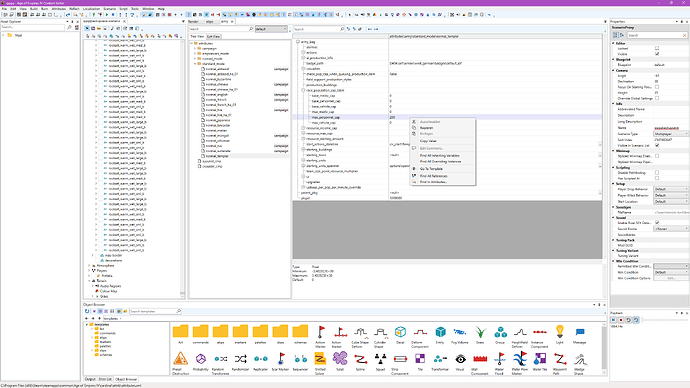Toggle Stylized Minimap Enabled checkbox

tap(657, 156)
